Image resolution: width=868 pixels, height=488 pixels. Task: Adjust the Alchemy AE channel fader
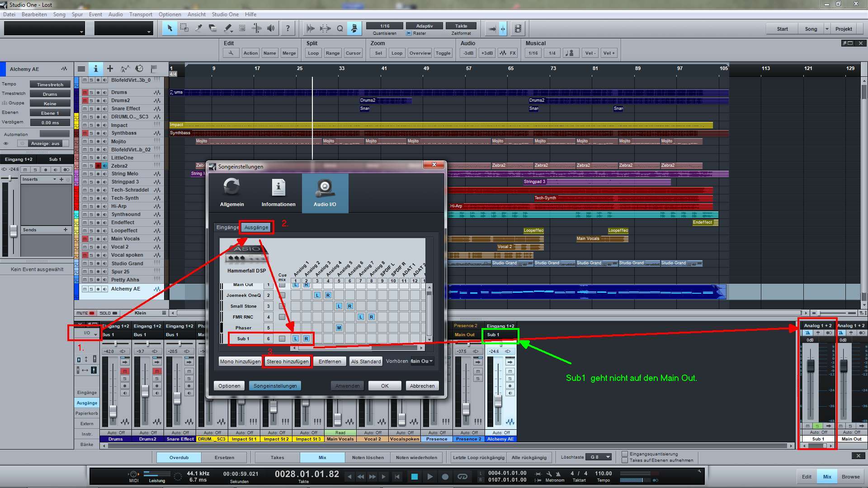click(x=498, y=401)
